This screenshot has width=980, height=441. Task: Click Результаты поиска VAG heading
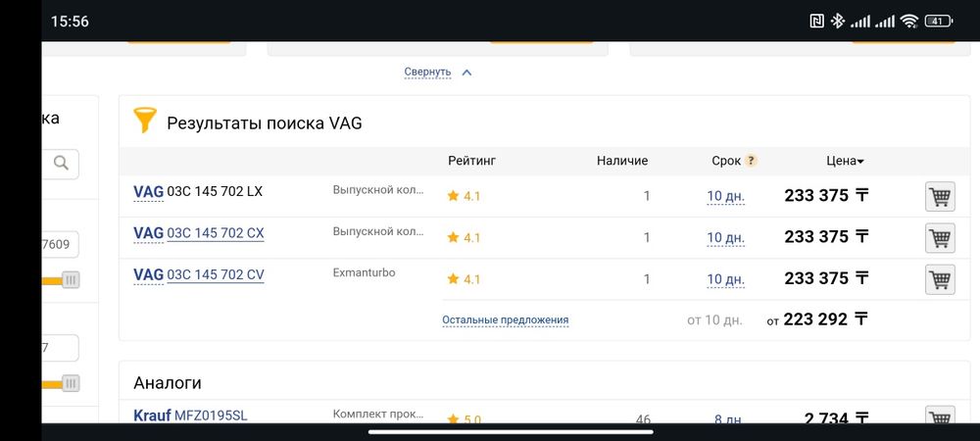coord(265,123)
